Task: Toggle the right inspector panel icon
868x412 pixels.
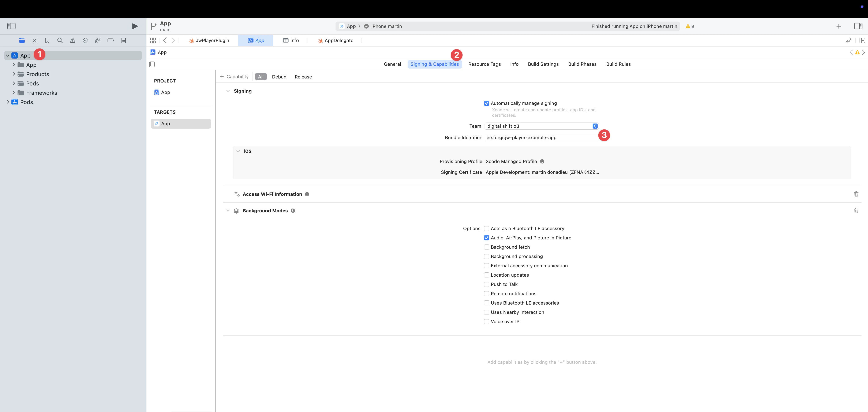Action: 858,26
